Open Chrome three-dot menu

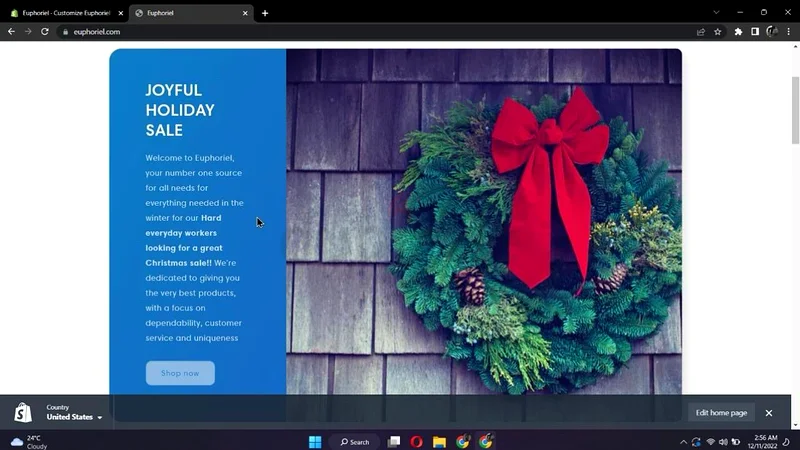[x=789, y=32]
